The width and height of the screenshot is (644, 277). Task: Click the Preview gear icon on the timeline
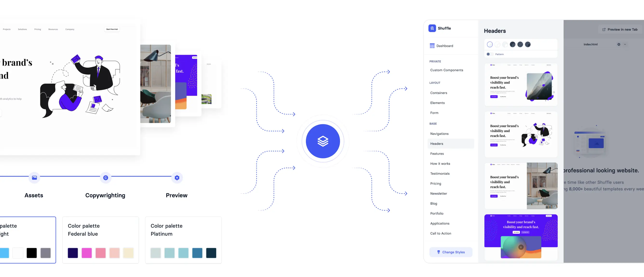coord(177,178)
